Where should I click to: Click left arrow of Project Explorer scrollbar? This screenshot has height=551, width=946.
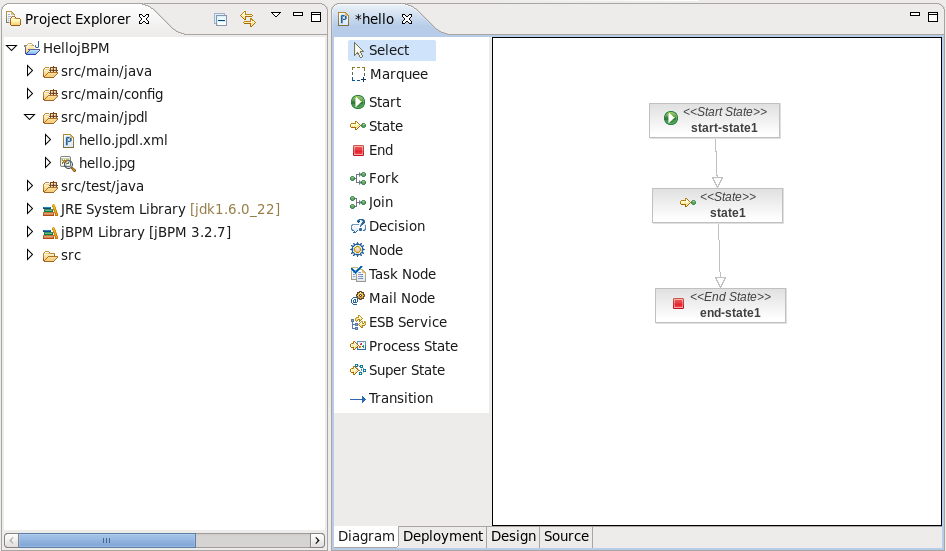(11, 540)
